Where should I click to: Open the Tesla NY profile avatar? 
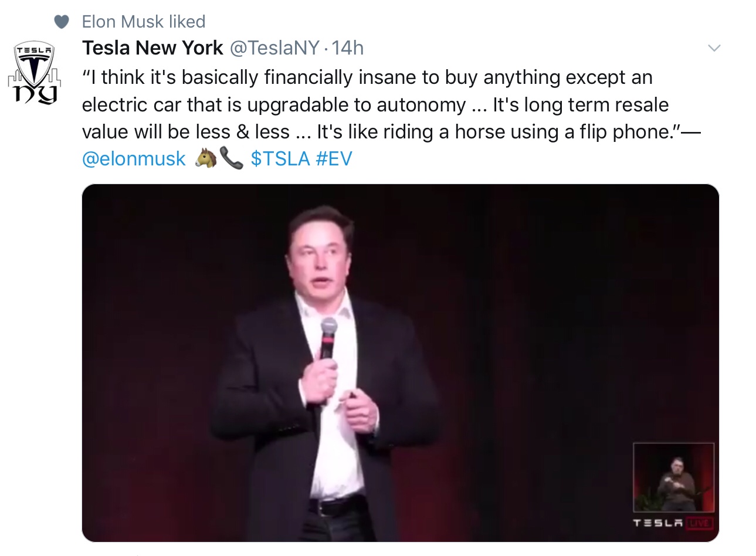(35, 72)
